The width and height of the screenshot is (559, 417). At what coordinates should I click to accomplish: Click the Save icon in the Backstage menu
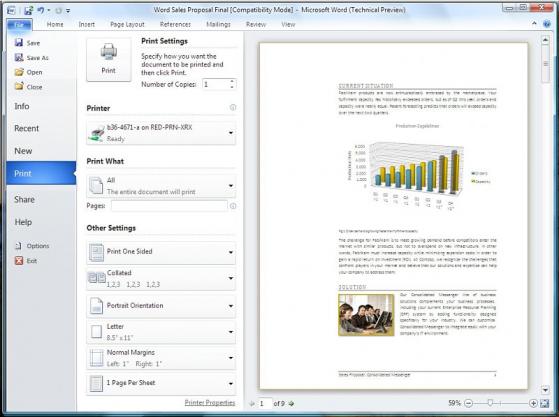[x=19, y=43]
